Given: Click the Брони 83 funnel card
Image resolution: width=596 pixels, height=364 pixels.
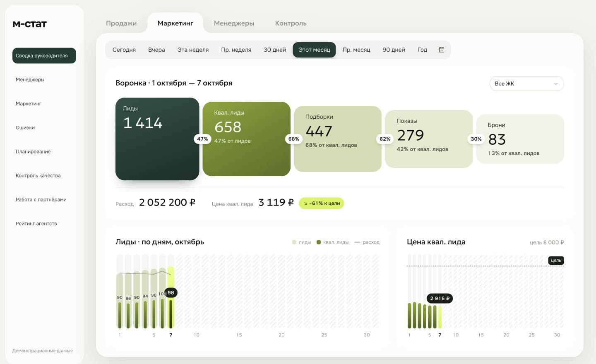Looking at the screenshot, I should coord(520,139).
